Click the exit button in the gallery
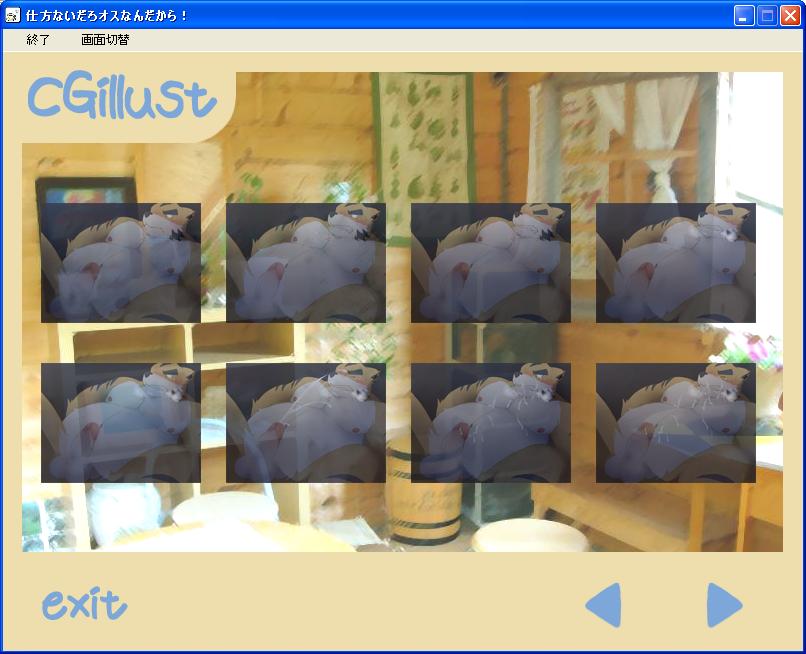Viewport: 806px width, 654px height. pyautogui.click(x=84, y=604)
